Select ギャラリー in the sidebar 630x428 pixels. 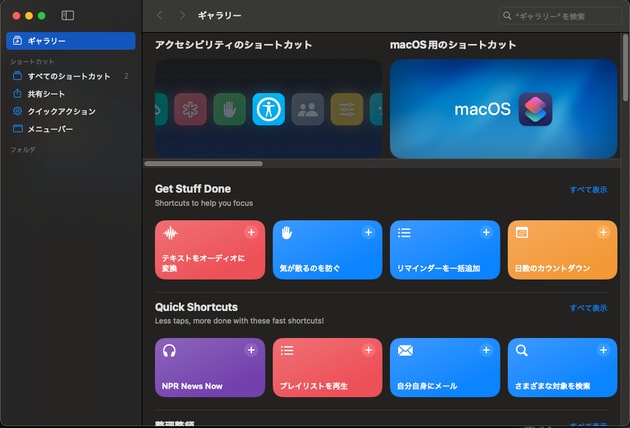[x=71, y=41]
